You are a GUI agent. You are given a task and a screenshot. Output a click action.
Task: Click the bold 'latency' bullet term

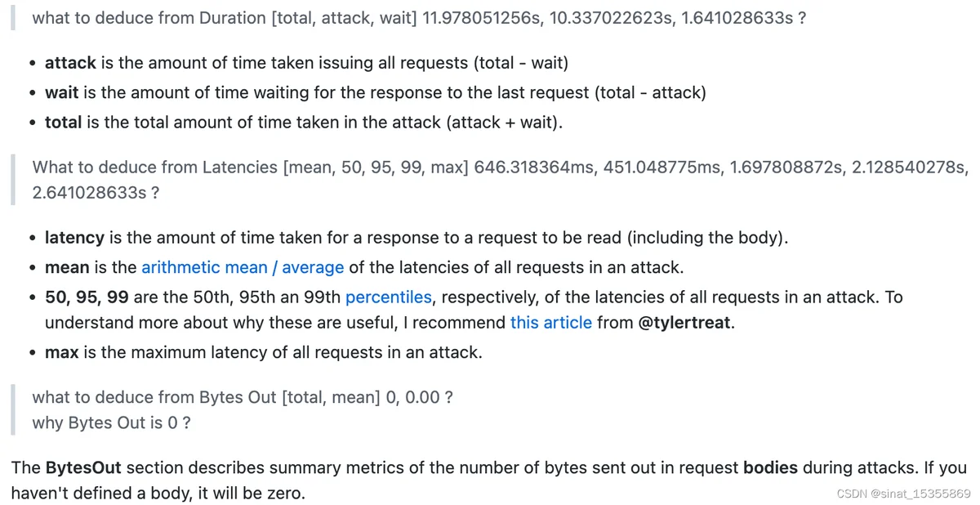point(74,238)
